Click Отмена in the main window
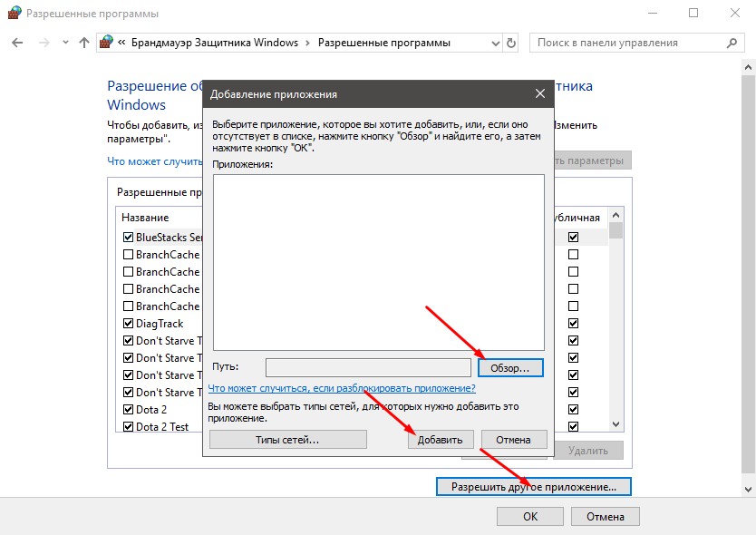This screenshot has height=535, width=756. (x=606, y=517)
